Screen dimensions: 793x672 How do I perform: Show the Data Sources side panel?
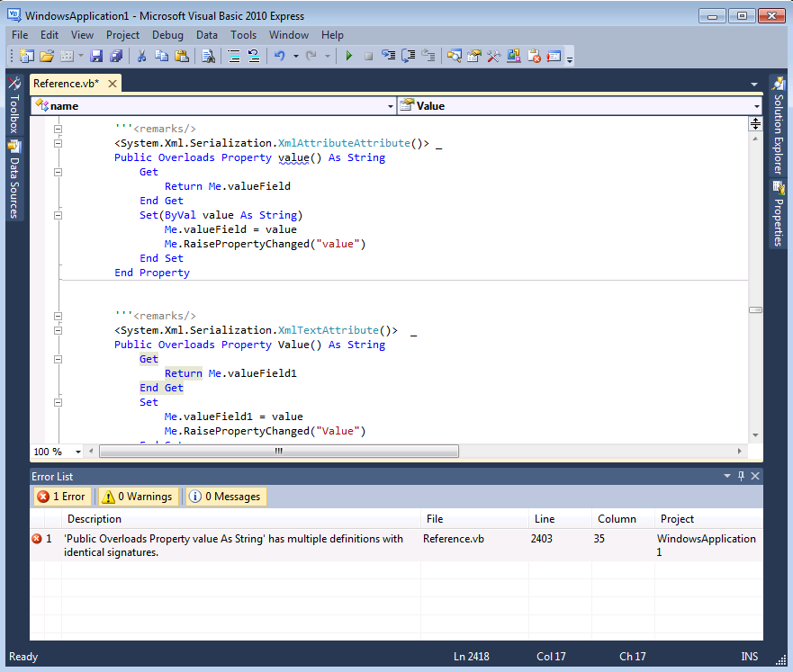click(x=14, y=180)
